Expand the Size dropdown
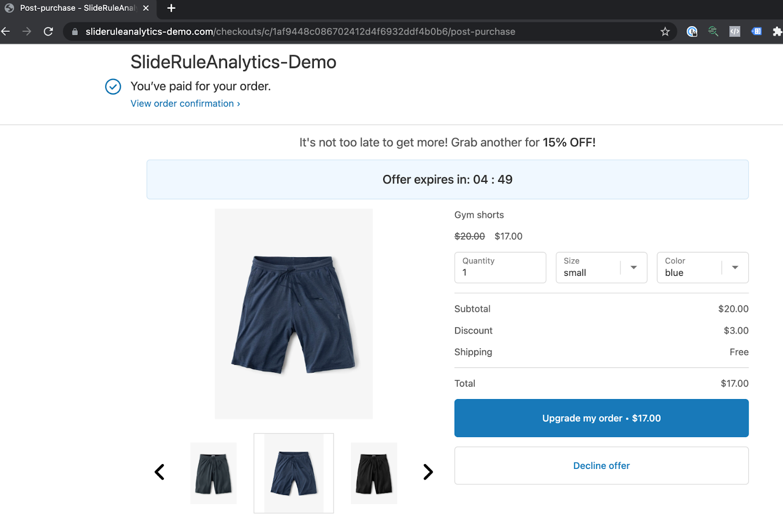Image resolution: width=783 pixels, height=532 pixels. [633, 267]
